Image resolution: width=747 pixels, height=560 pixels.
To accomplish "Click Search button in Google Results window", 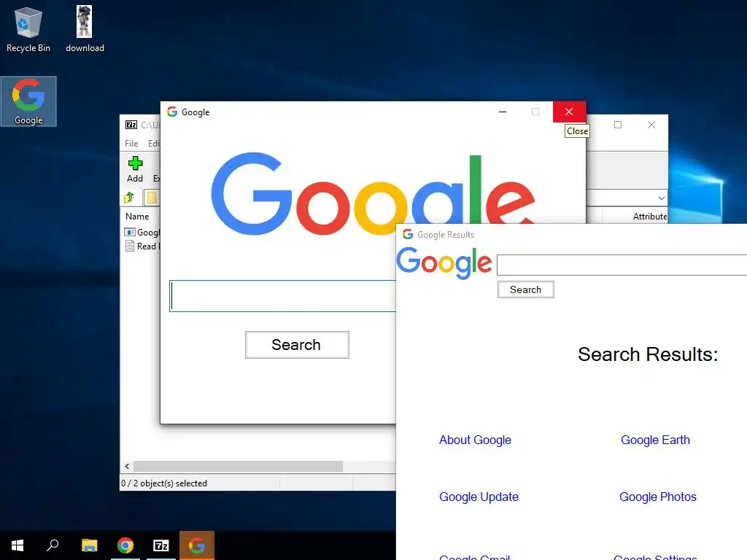I will point(525,289).
